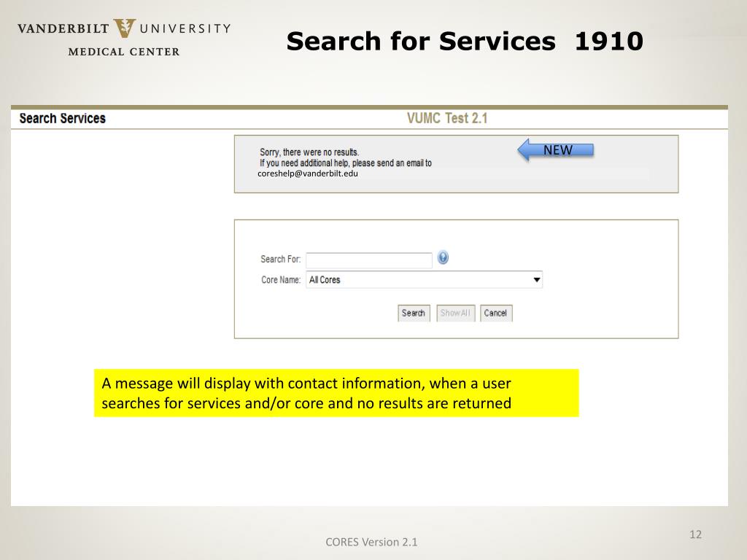Click the CORES Version 2.1 footer text
747x560 pixels.
coord(371,542)
